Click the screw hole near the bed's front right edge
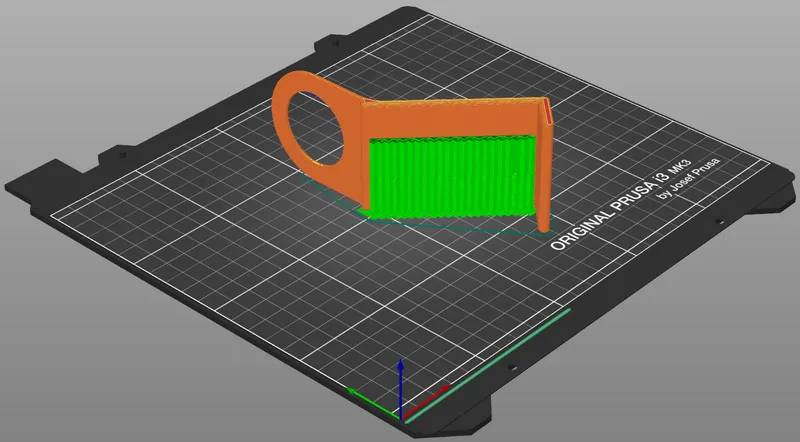 coord(512,367)
